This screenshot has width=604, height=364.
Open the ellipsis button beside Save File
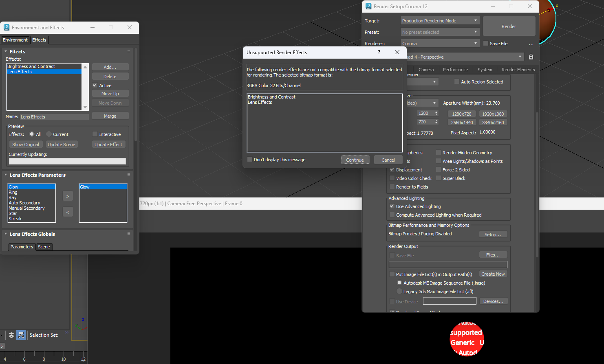531,44
